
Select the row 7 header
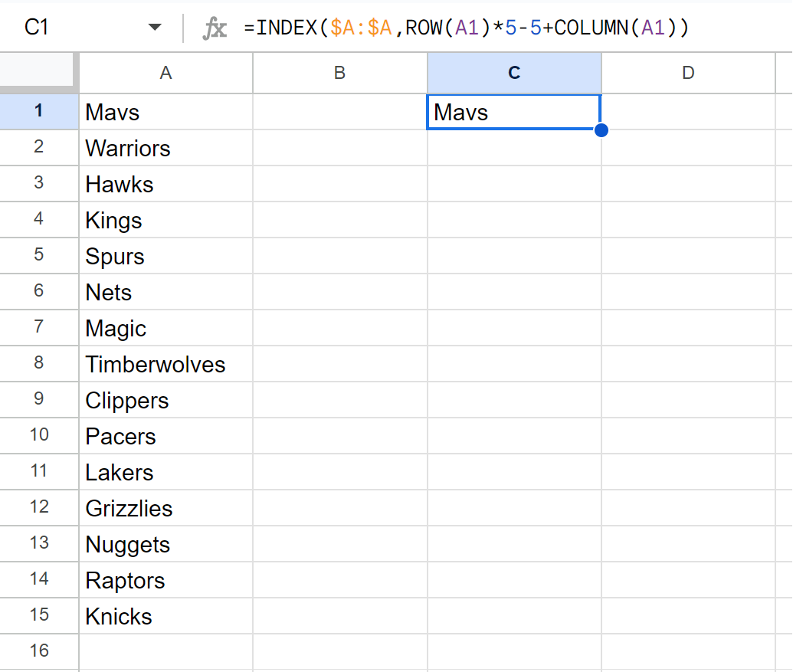point(39,327)
